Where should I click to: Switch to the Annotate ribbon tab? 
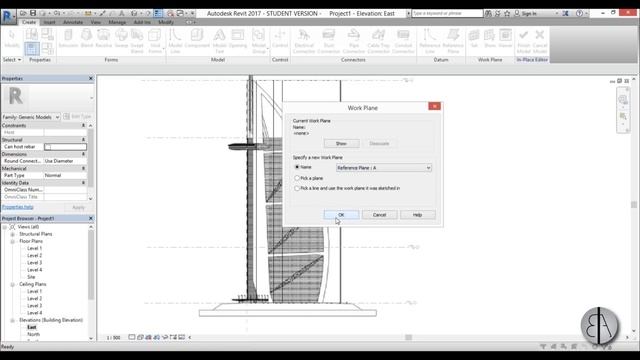(x=73, y=22)
